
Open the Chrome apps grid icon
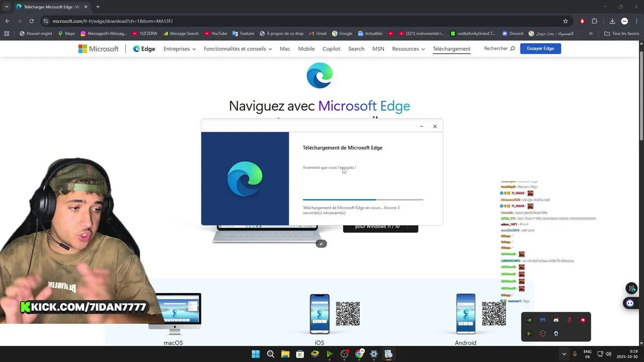(x=7, y=34)
